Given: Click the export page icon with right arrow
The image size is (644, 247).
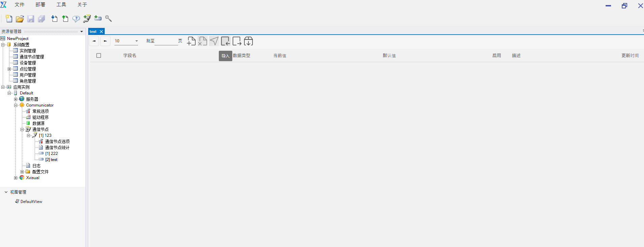Looking at the screenshot, I should click(237, 41).
